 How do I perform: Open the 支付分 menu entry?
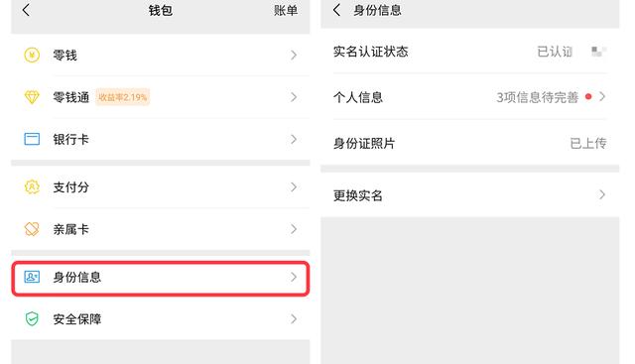tap(161, 187)
